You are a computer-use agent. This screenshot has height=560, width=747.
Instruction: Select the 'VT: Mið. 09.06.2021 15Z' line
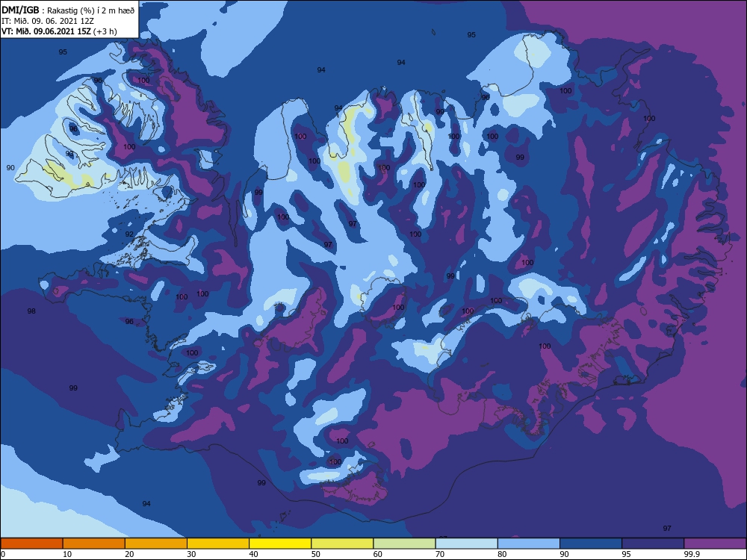pyautogui.click(x=46, y=31)
